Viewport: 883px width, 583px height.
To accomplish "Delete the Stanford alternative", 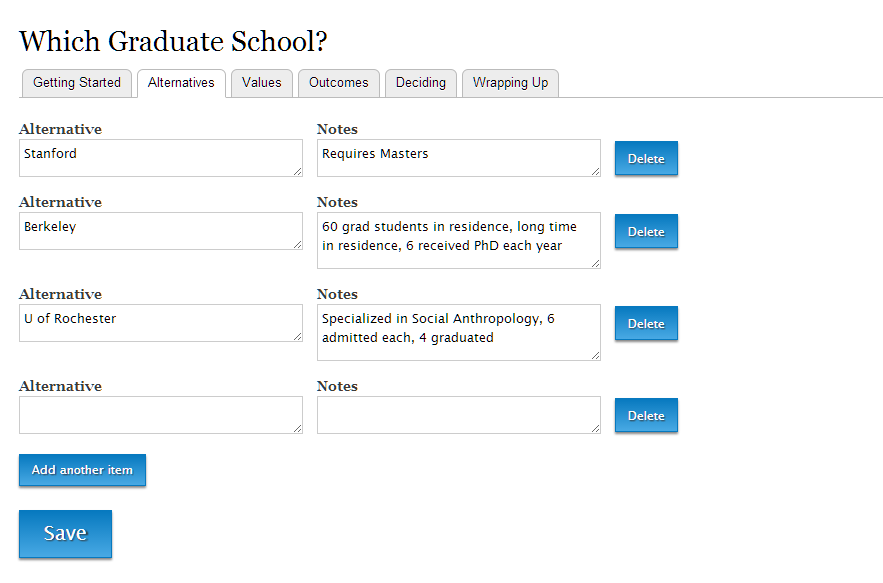I will (x=646, y=158).
